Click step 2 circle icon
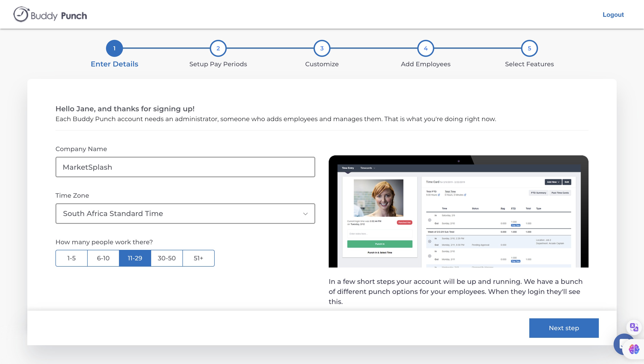This screenshot has width=644, height=364. tap(218, 48)
